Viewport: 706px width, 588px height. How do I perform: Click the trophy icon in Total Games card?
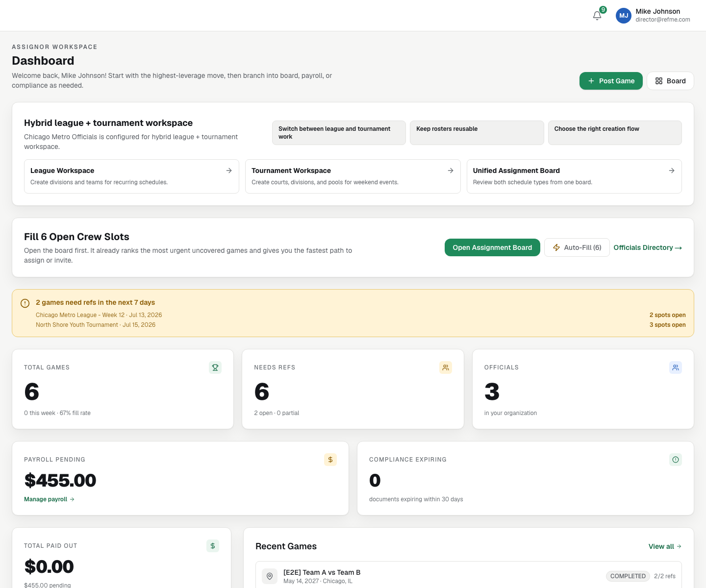[x=215, y=367]
